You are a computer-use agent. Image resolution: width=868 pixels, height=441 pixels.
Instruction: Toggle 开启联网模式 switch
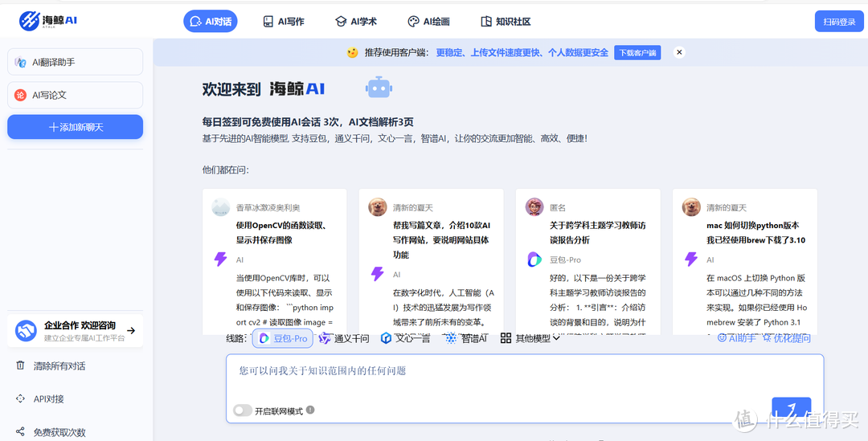243,410
